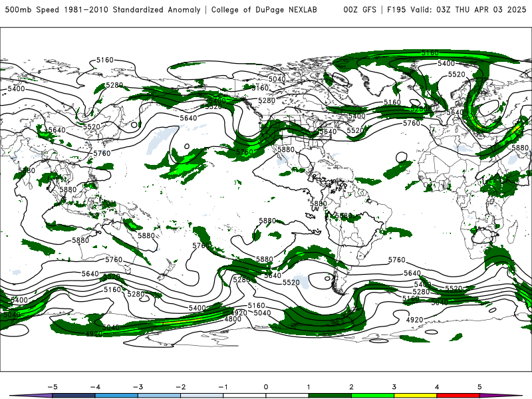Click the colorbar label '3'
532x399 pixels.
[x=394, y=387]
